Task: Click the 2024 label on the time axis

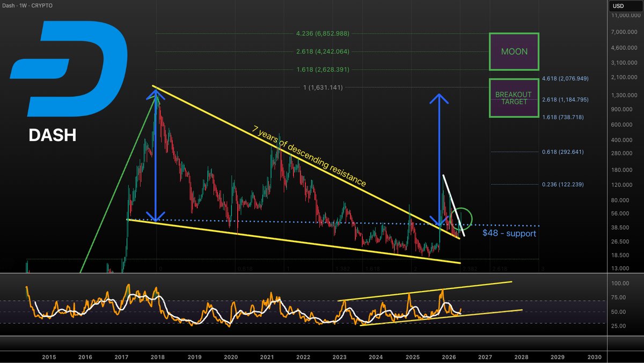Action: point(376,357)
